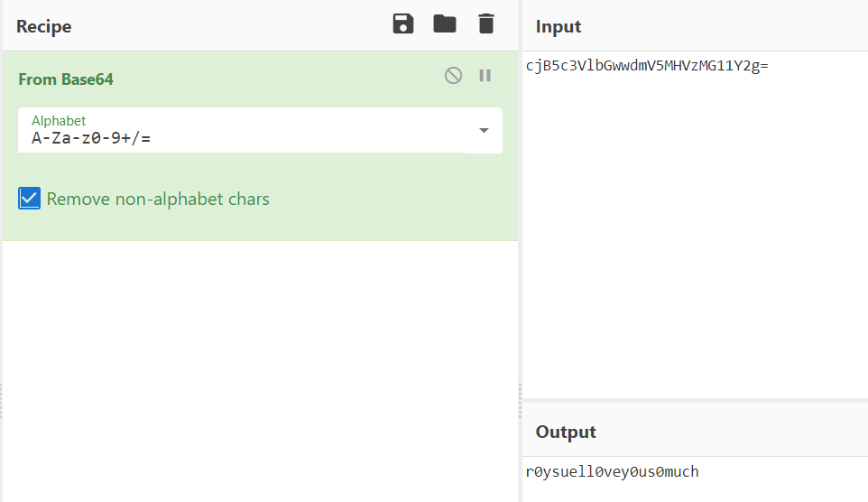The image size is (868, 502).
Task: Click the 'Remove non-alphabet chars' label text
Action: pyautogui.click(x=158, y=199)
